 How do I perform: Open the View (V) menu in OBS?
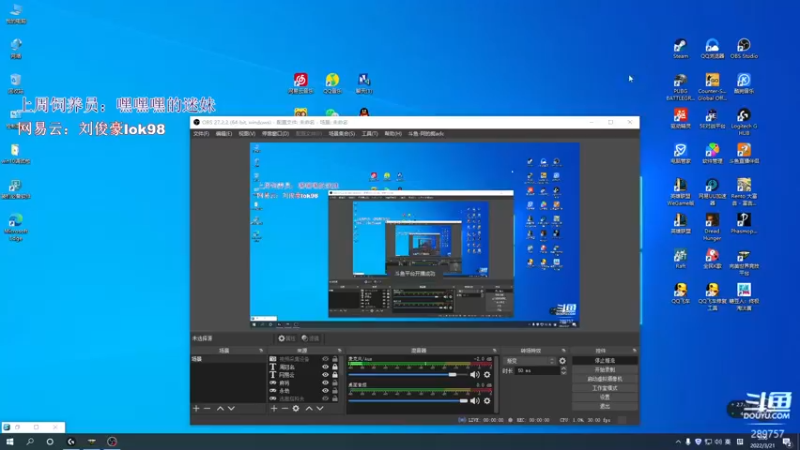tap(247, 134)
